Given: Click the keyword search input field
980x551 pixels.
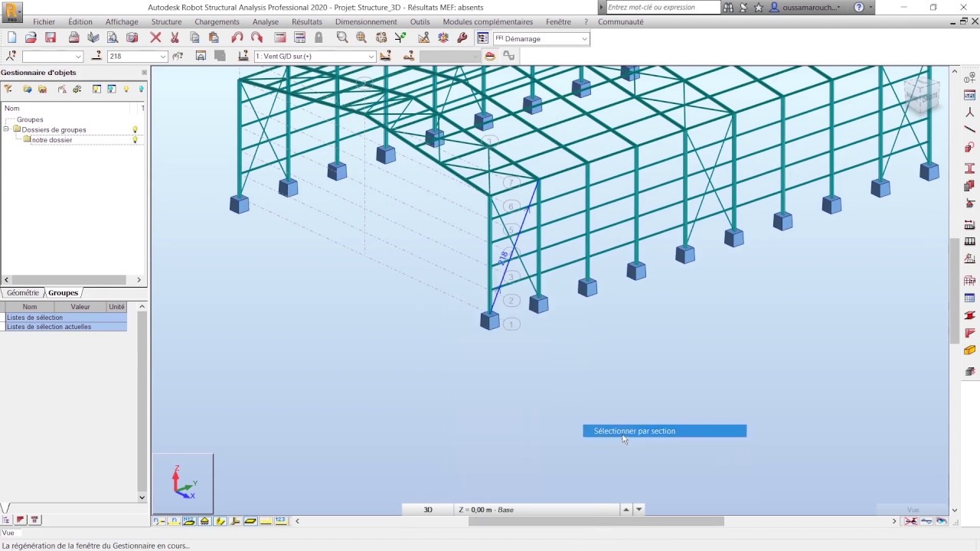Looking at the screenshot, I should [663, 8].
